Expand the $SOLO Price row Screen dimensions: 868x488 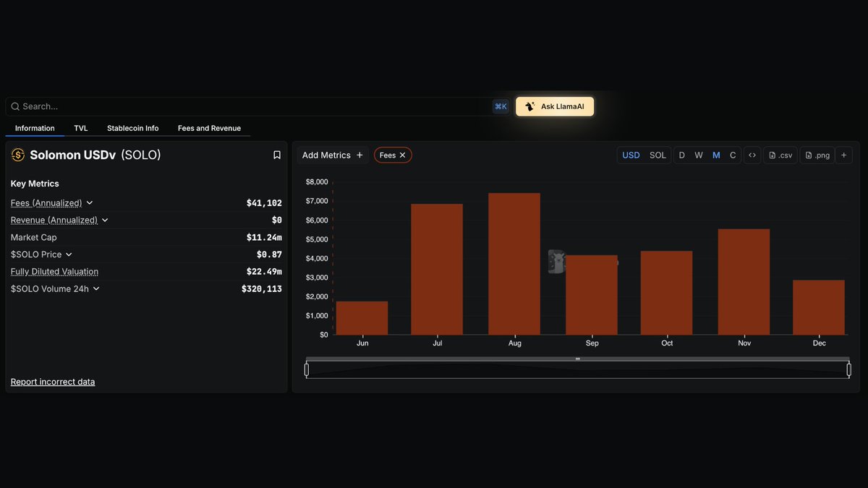[x=69, y=254]
